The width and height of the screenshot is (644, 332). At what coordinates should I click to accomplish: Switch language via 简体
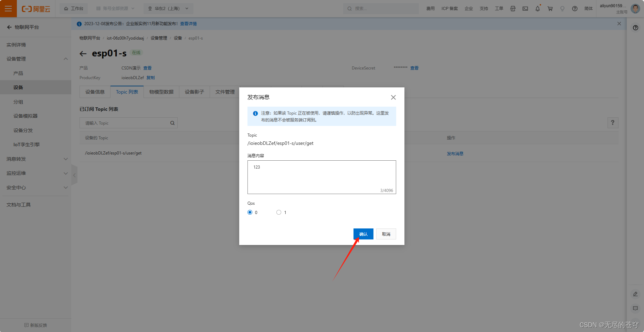click(x=589, y=9)
